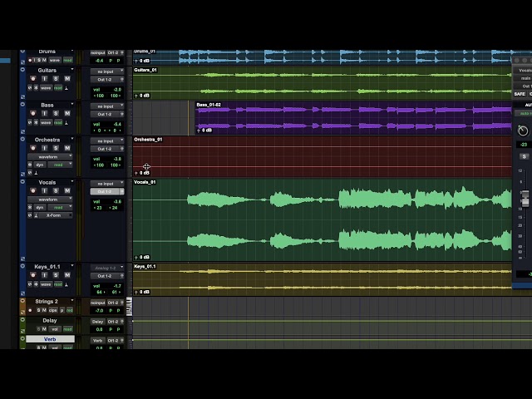Click SAFE button in Vocals output window
The width and height of the screenshot is (532, 399).
(x=520, y=94)
